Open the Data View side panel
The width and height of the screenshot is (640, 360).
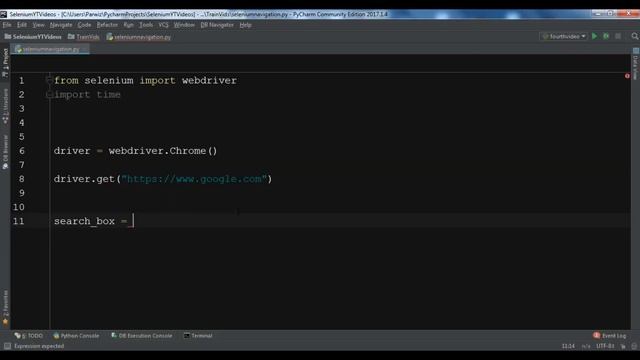(x=636, y=64)
